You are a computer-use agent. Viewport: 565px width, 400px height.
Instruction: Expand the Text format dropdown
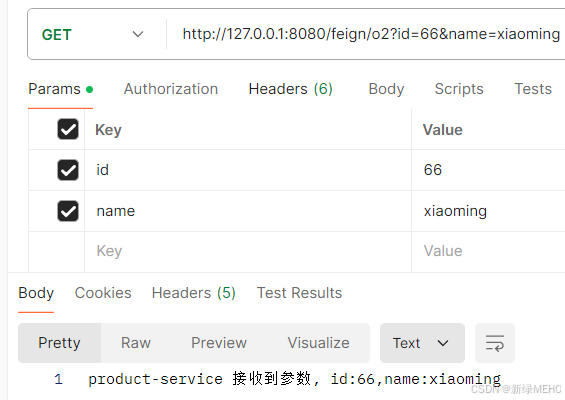click(x=422, y=343)
